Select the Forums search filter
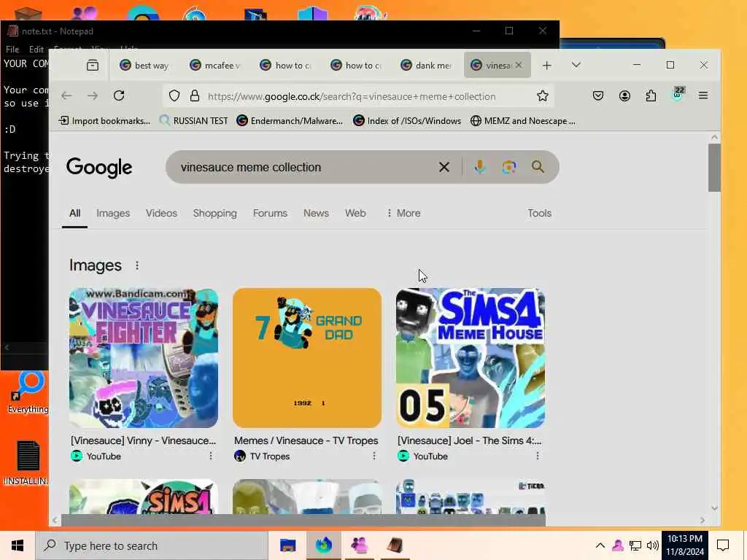The width and height of the screenshot is (747, 560). point(270,214)
